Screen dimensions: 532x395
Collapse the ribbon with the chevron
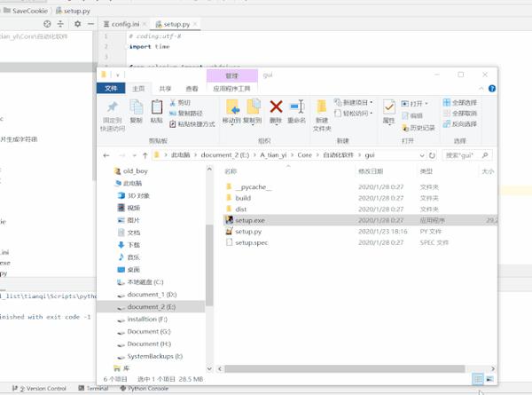(x=481, y=89)
